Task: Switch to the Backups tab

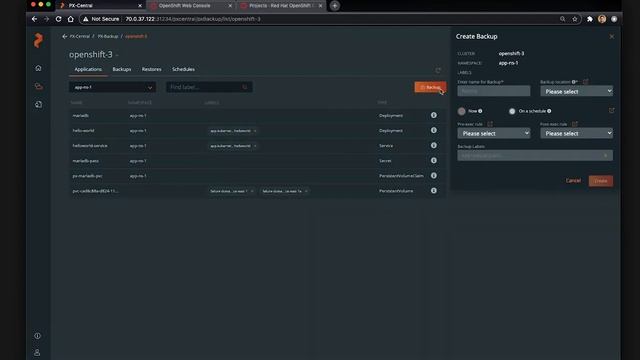Action: point(122,69)
